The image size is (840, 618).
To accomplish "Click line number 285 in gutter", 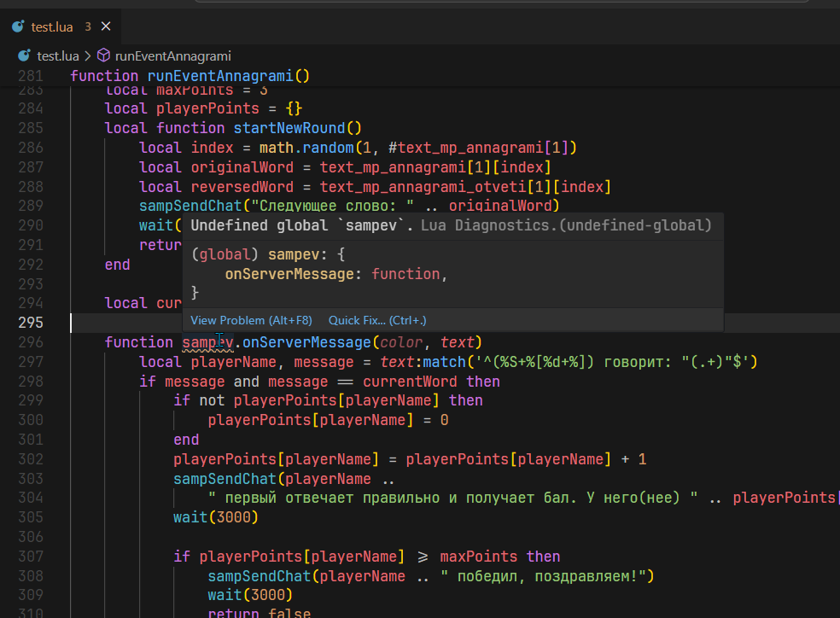I will 31,128.
